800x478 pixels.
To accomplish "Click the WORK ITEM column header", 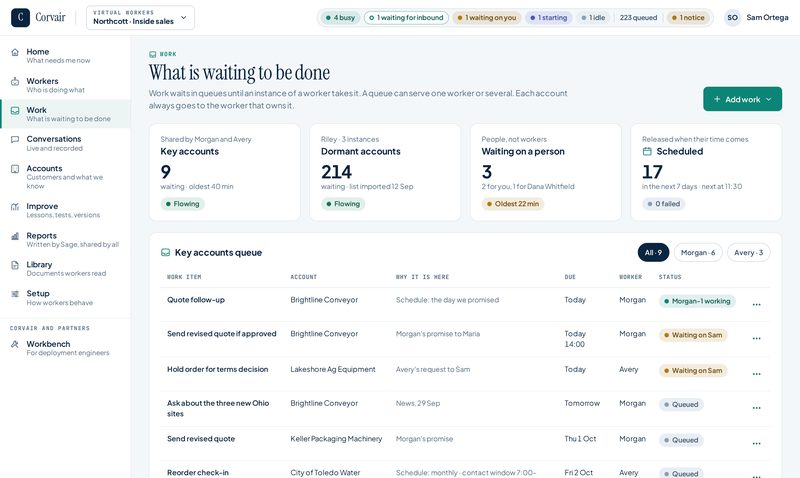I will (x=184, y=277).
